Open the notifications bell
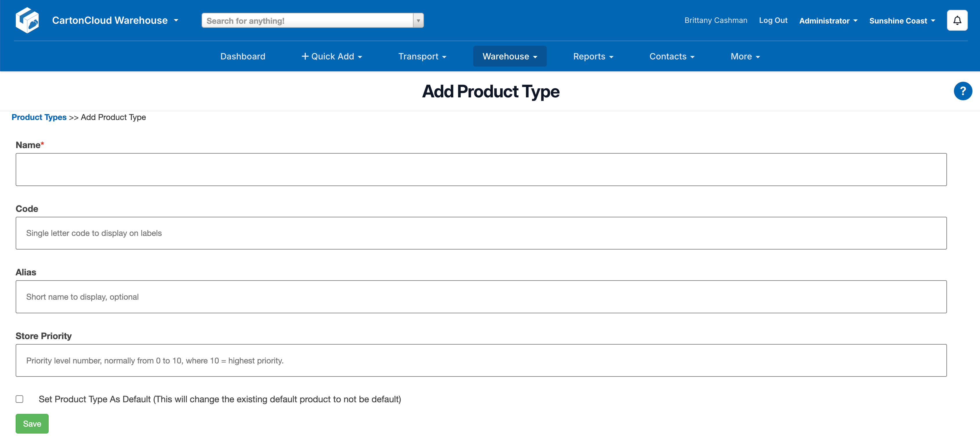 pos(957,21)
